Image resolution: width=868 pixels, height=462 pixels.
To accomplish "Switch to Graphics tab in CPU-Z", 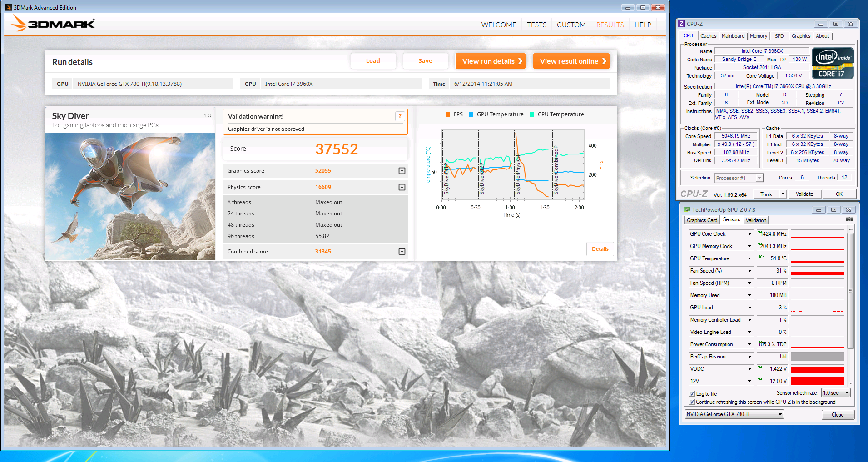I will [x=801, y=36].
